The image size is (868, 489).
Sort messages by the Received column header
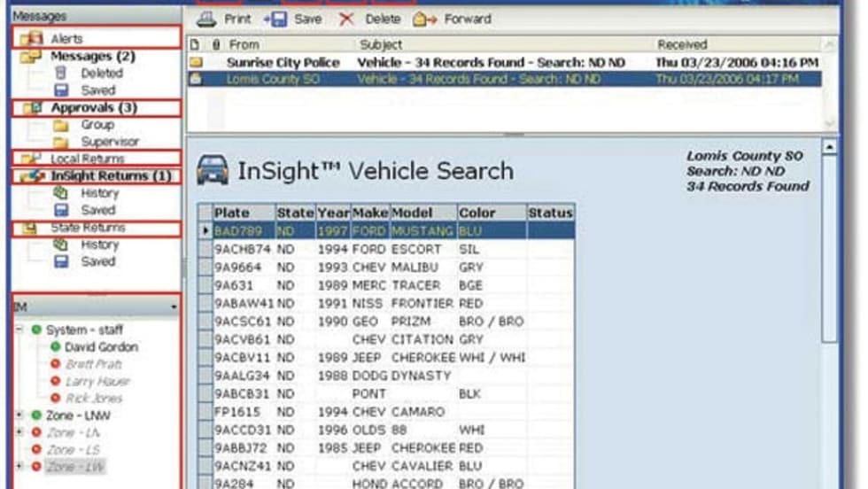point(682,44)
